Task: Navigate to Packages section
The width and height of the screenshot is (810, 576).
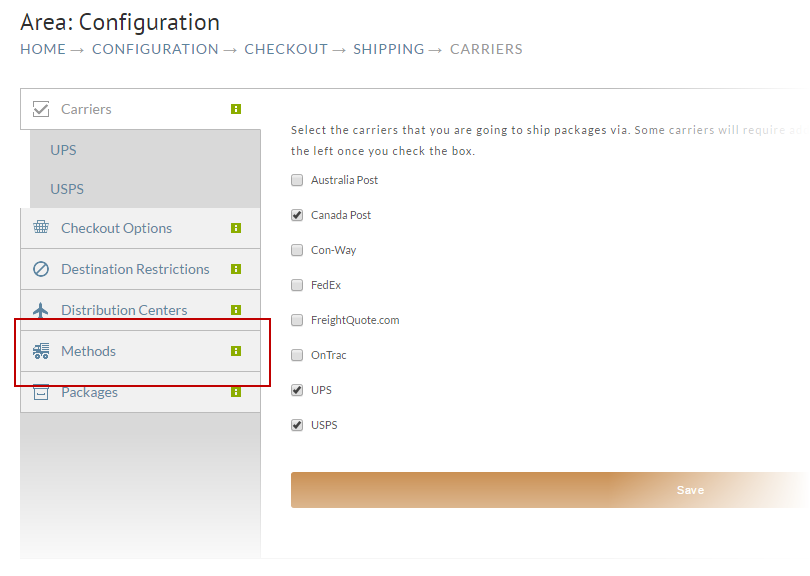Action: tap(141, 392)
